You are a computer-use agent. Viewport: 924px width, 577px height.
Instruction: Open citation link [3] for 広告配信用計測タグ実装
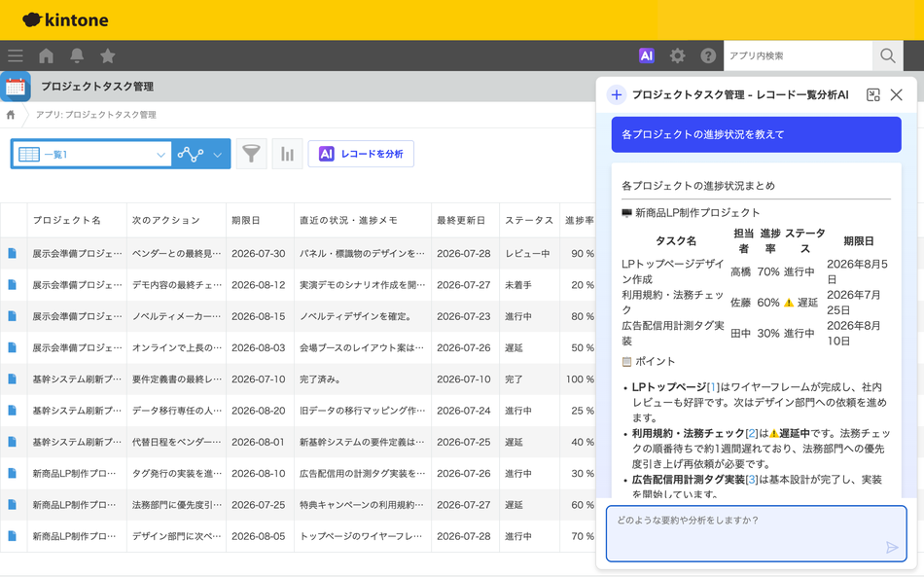[x=752, y=480]
